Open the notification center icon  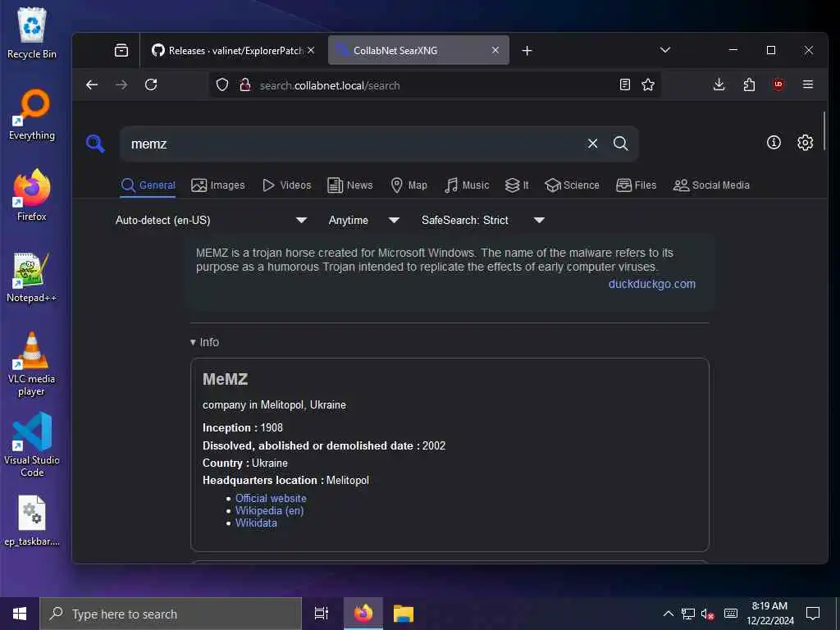tap(813, 614)
